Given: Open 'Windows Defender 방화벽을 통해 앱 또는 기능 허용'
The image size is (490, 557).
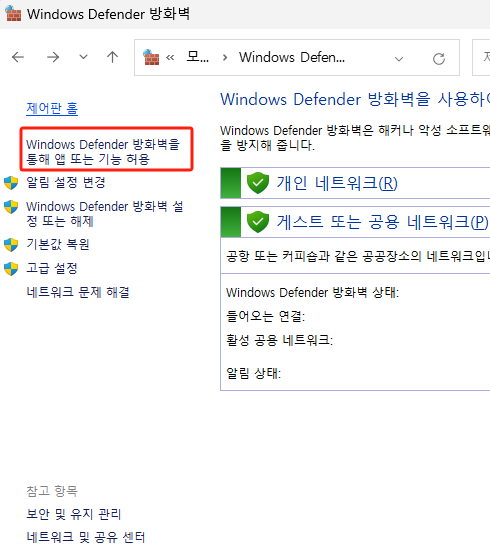Looking at the screenshot, I should coord(103,152).
